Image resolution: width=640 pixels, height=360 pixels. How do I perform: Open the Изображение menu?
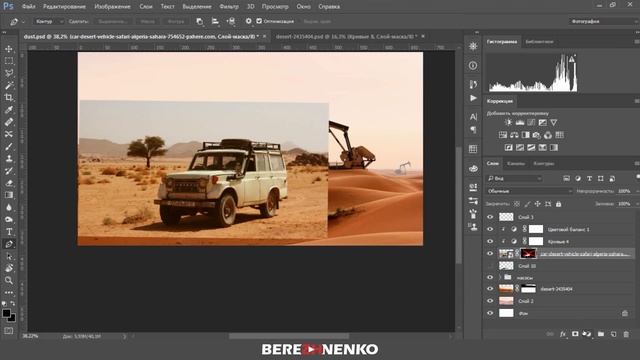tap(112, 7)
